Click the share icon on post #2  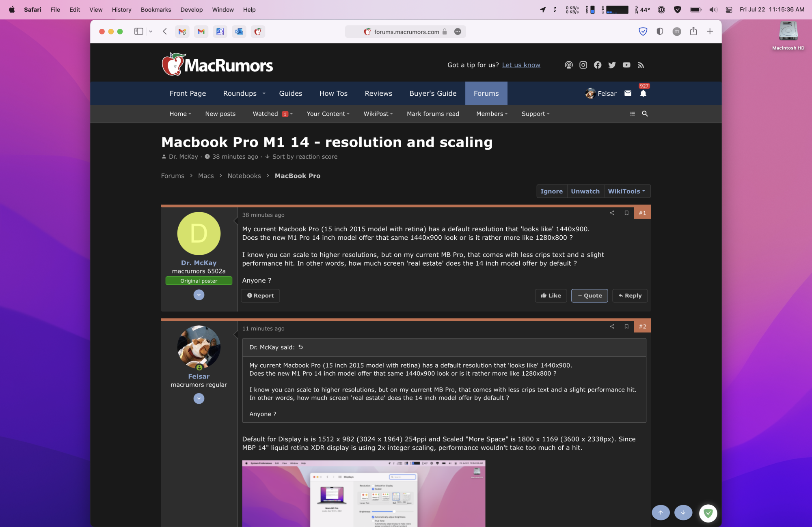(611, 327)
